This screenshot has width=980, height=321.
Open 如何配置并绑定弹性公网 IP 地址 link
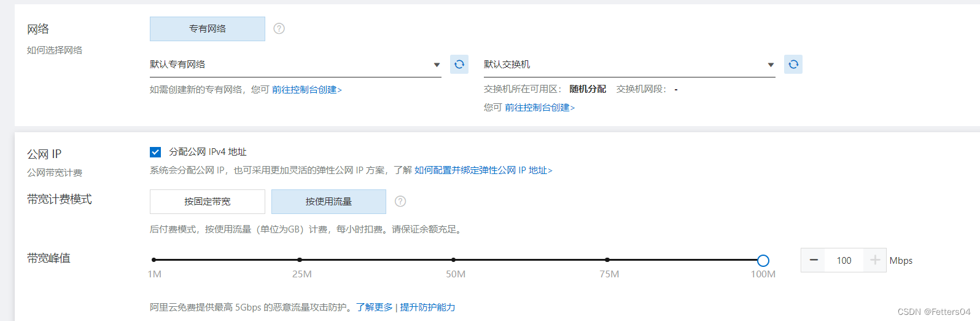[483, 170]
